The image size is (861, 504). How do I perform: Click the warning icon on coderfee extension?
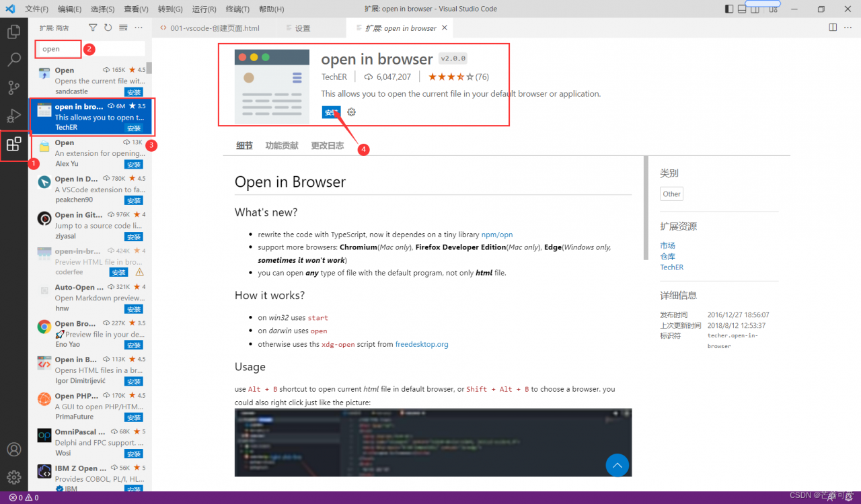tap(140, 272)
